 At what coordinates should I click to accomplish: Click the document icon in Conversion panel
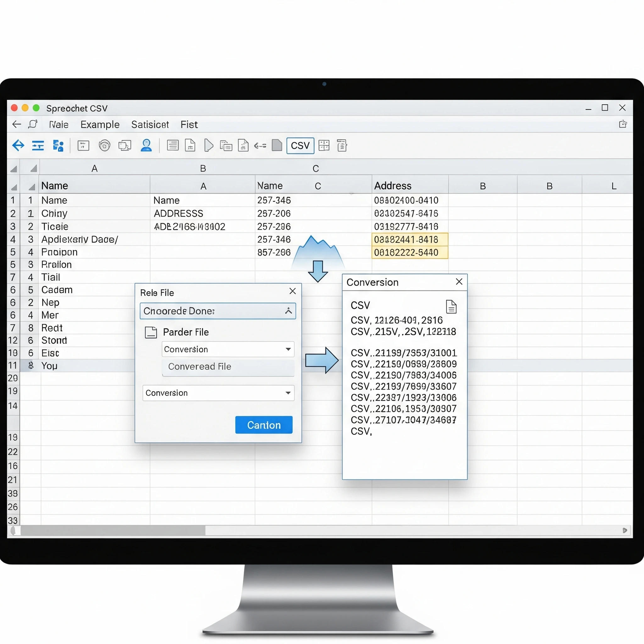click(x=451, y=307)
